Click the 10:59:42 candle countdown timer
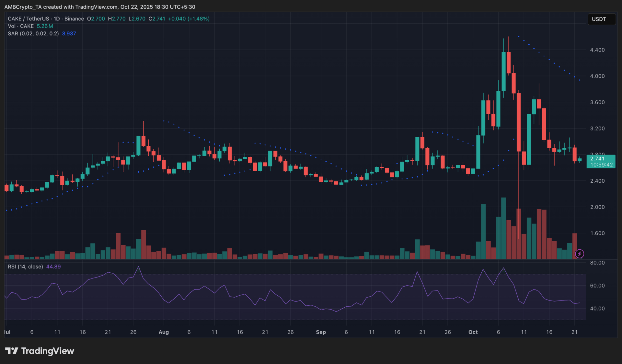Viewport: 622px width, 364px height. point(601,165)
